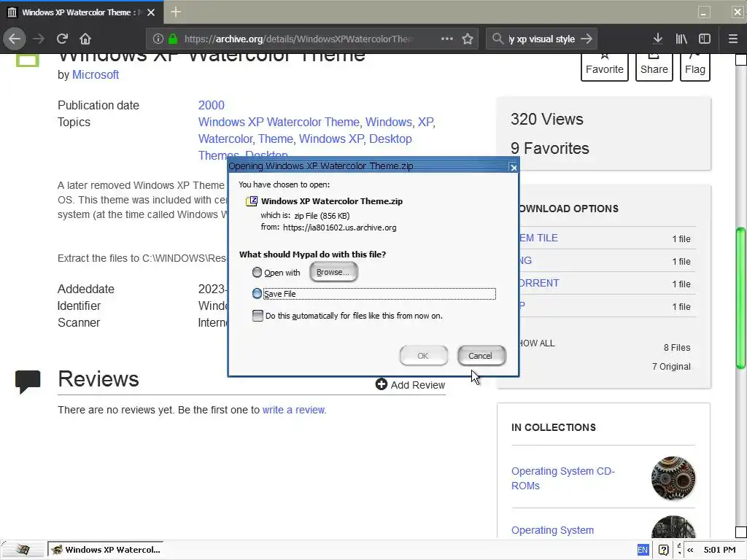747x560 pixels.
Task: Open page actions three-dot menu
Action: 447,39
